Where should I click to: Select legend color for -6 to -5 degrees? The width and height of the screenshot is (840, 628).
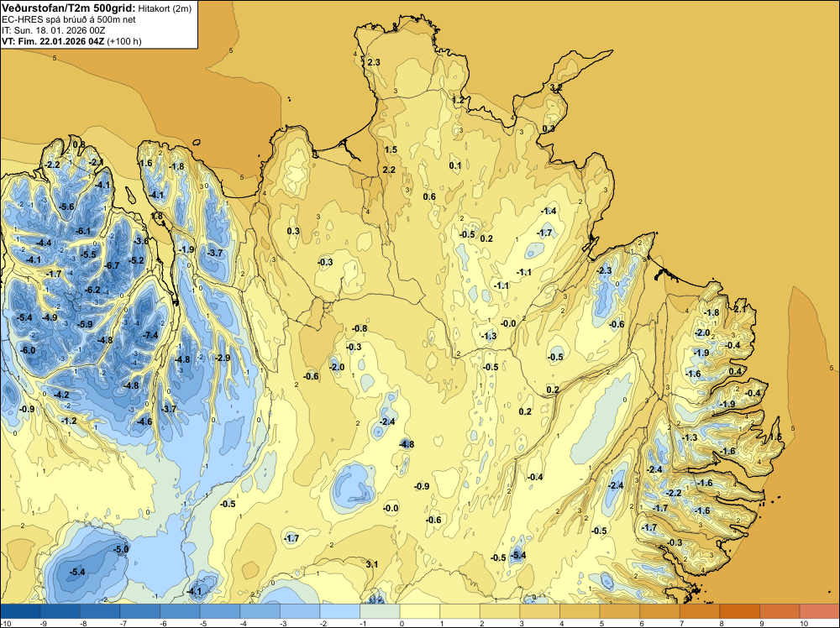pyautogui.click(x=180, y=611)
